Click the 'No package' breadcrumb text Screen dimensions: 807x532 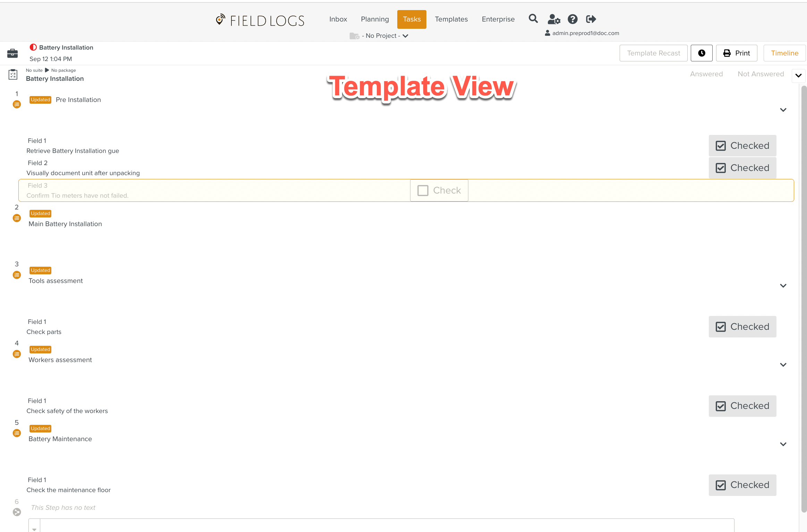[63, 70]
